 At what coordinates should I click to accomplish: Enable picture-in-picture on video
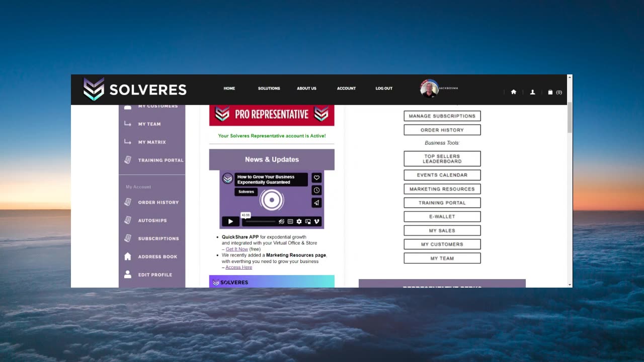click(x=308, y=221)
